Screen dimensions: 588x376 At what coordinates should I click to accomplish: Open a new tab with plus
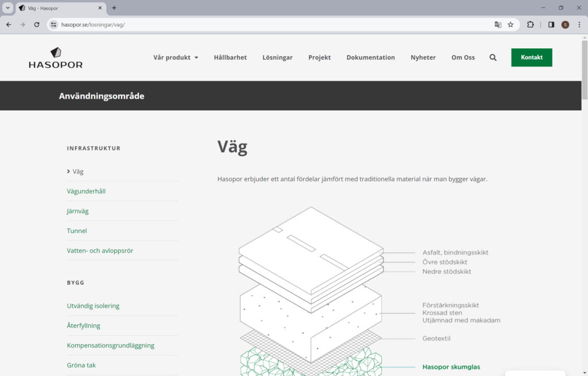pos(114,8)
